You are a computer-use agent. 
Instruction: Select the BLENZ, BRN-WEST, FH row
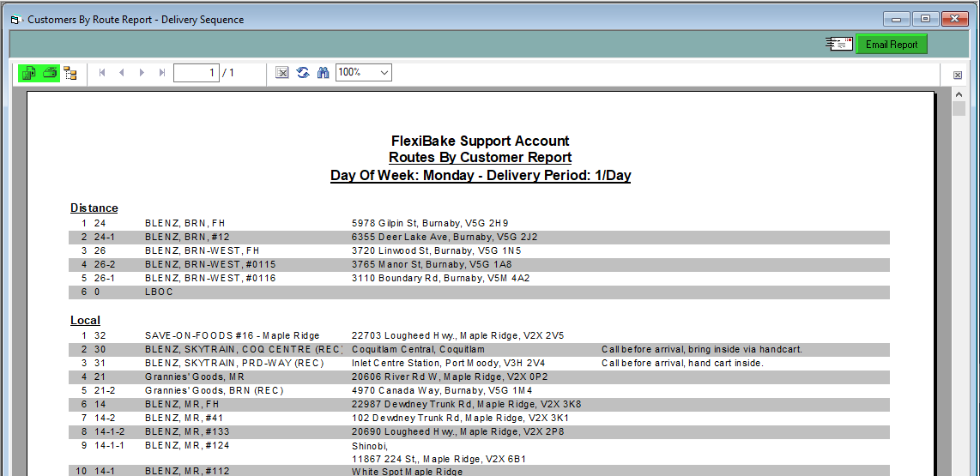pos(479,250)
